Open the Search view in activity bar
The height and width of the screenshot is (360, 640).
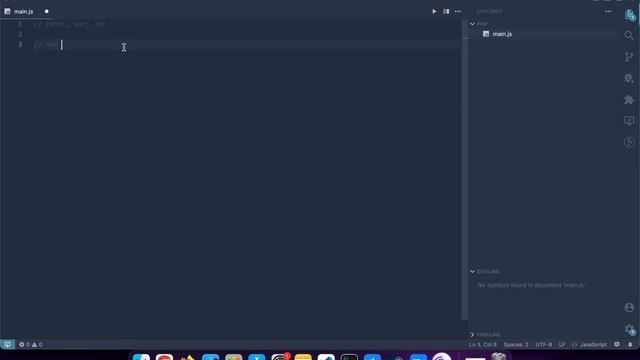[629, 36]
